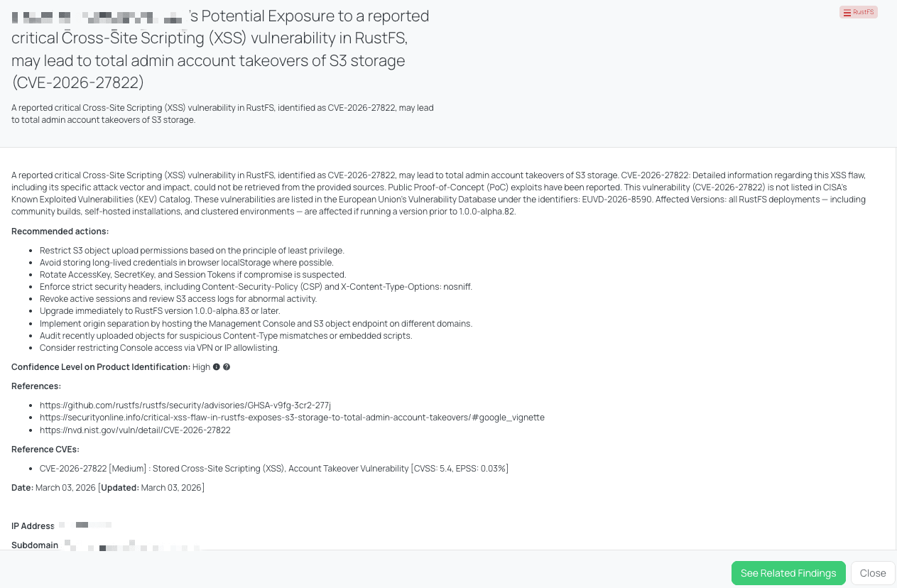
Task: Click the stack icon in the RustFS tag
Action: click(847, 12)
